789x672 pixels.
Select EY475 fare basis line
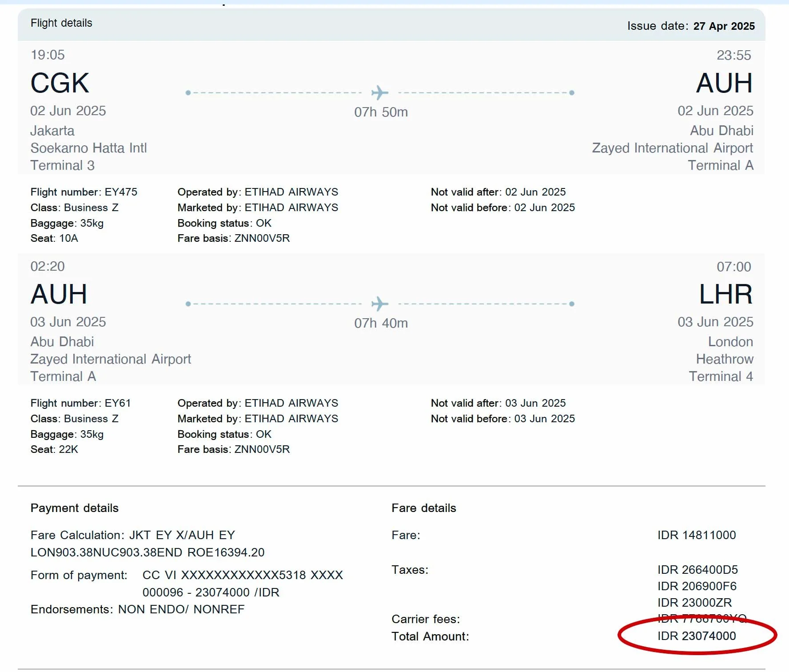pos(234,238)
